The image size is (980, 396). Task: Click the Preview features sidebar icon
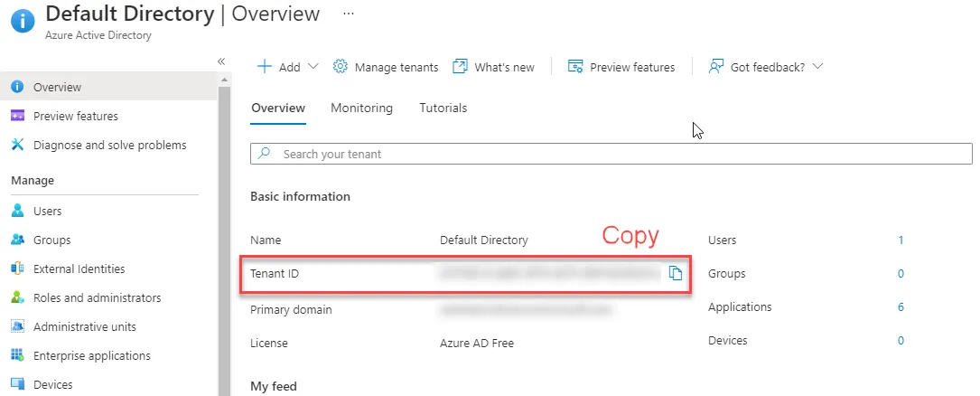pyautogui.click(x=17, y=116)
